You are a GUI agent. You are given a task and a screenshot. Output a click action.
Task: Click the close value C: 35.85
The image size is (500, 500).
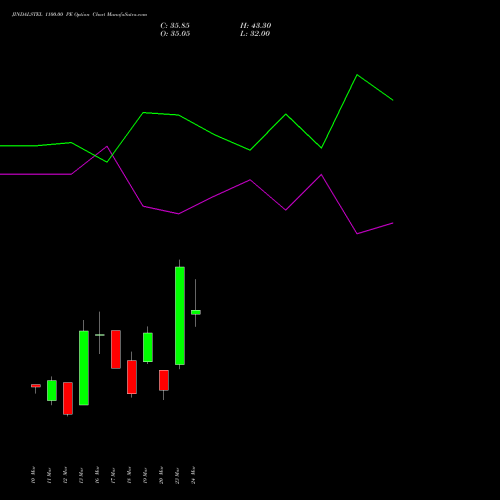click(x=175, y=26)
